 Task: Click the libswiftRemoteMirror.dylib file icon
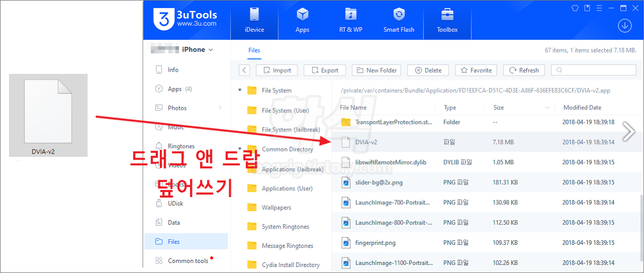pyautogui.click(x=346, y=162)
